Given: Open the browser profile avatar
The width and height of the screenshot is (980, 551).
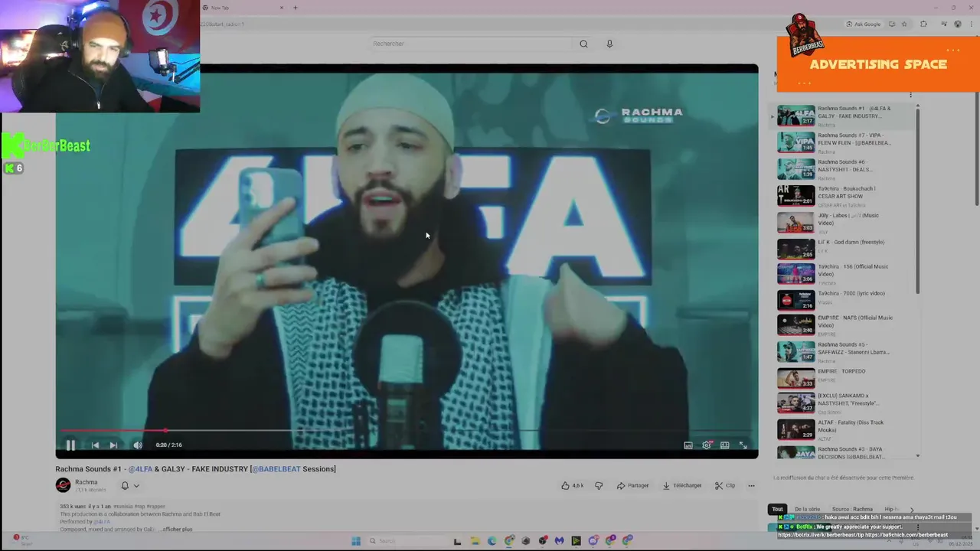Looking at the screenshot, I should 957,24.
